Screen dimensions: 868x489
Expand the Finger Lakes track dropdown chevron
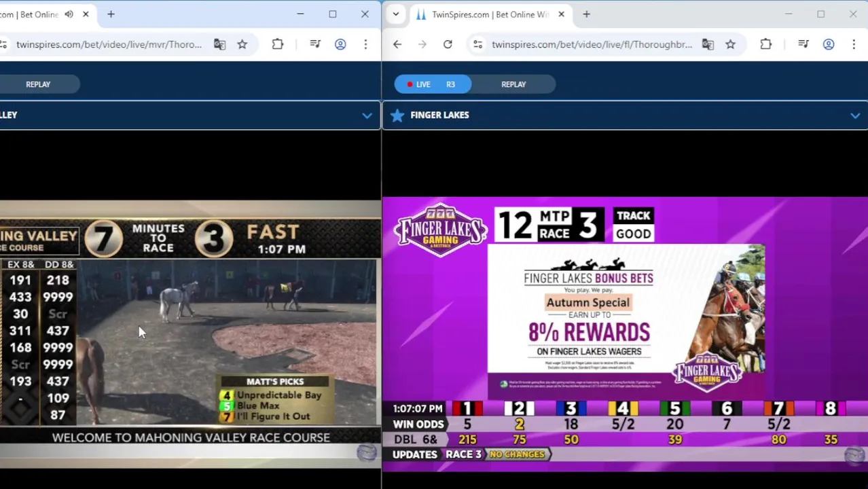click(x=855, y=115)
